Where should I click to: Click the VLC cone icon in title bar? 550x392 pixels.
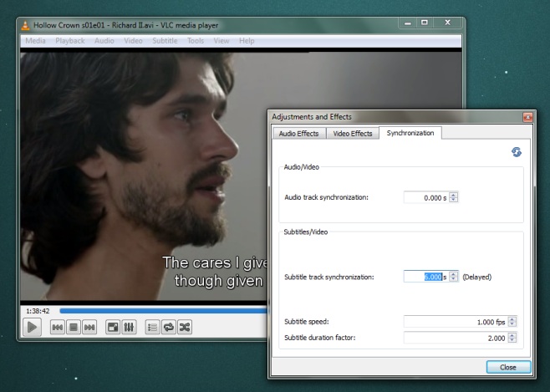pyautogui.click(x=25, y=25)
